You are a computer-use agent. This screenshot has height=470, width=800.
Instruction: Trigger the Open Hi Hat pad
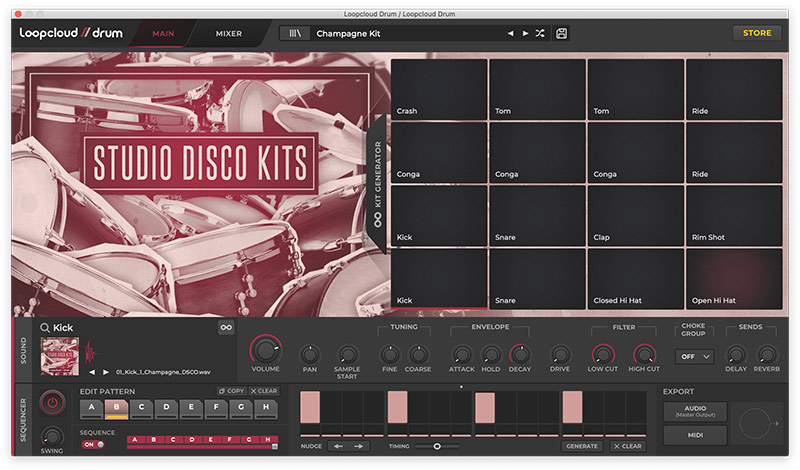[x=734, y=279]
